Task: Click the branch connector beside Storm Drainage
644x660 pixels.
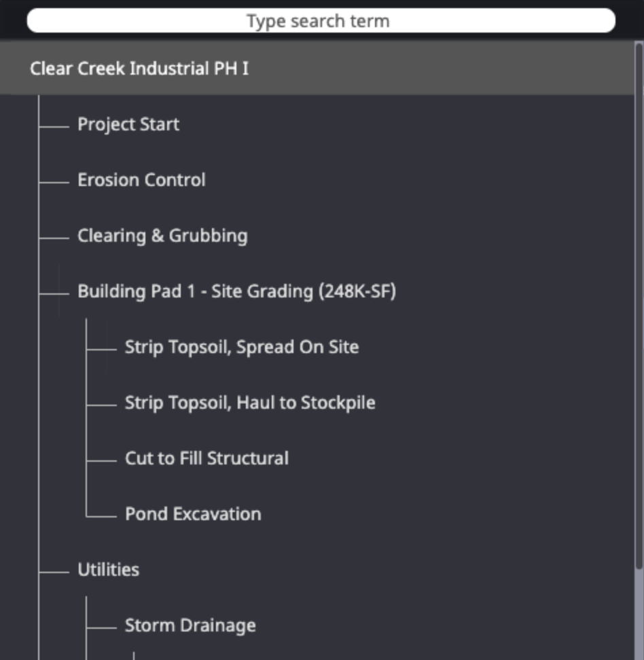Action: click(x=101, y=627)
